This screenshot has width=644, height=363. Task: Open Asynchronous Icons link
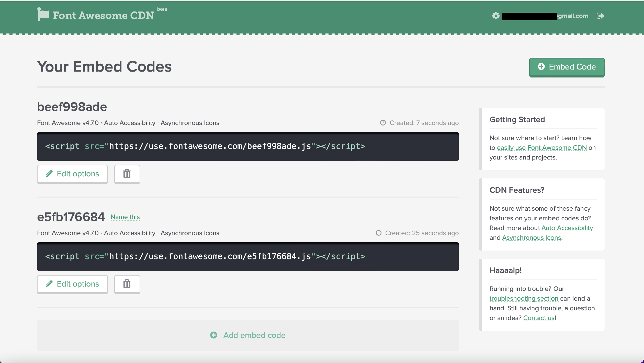pos(532,238)
